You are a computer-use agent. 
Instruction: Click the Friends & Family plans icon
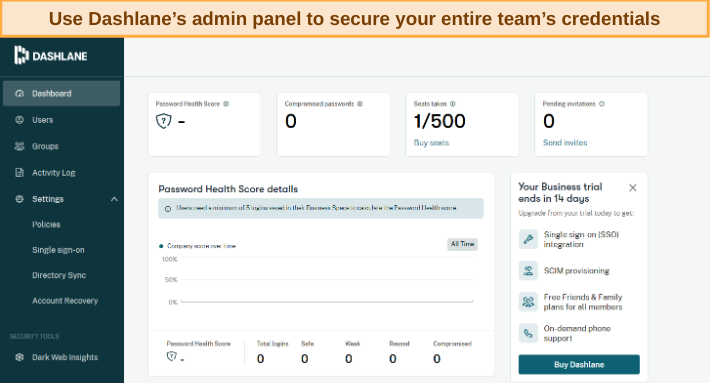tap(528, 302)
